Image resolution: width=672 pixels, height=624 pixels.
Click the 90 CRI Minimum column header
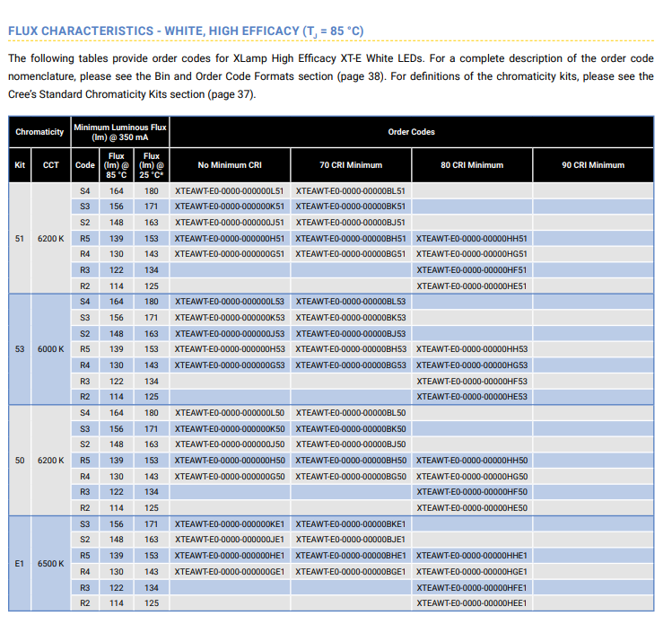(593, 165)
